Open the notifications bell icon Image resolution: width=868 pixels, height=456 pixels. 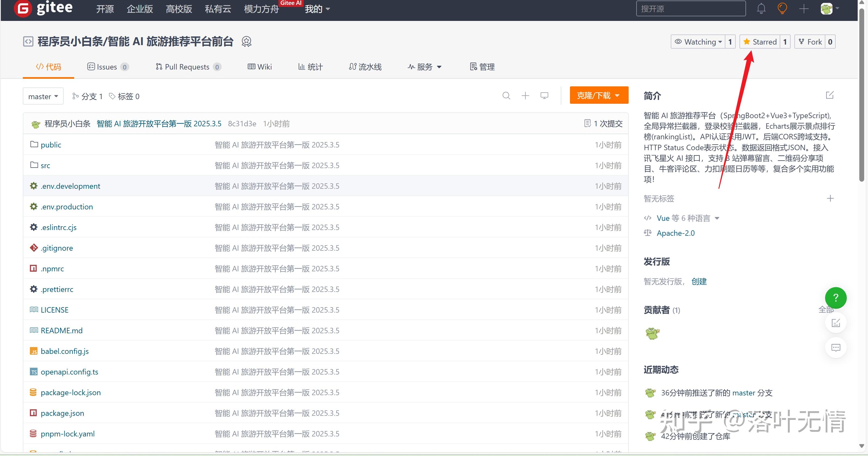761,8
